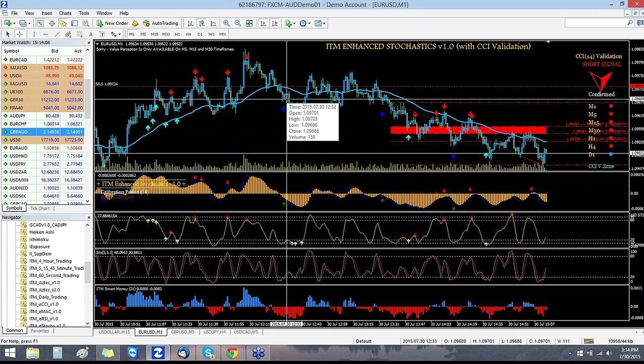Switch chart to candlesticks view
644x364 pixels.
pos(202,23)
